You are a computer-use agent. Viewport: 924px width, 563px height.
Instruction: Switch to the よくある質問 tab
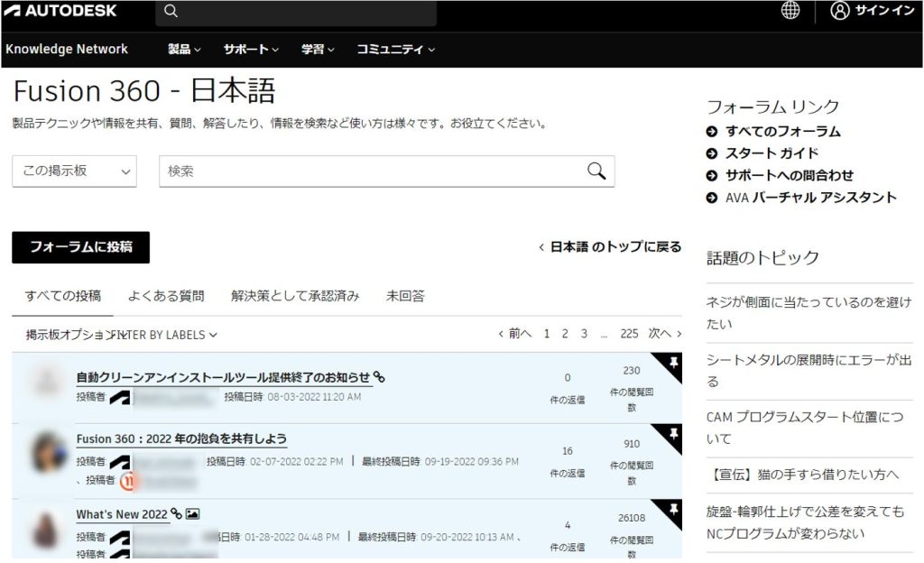[x=166, y=296]
